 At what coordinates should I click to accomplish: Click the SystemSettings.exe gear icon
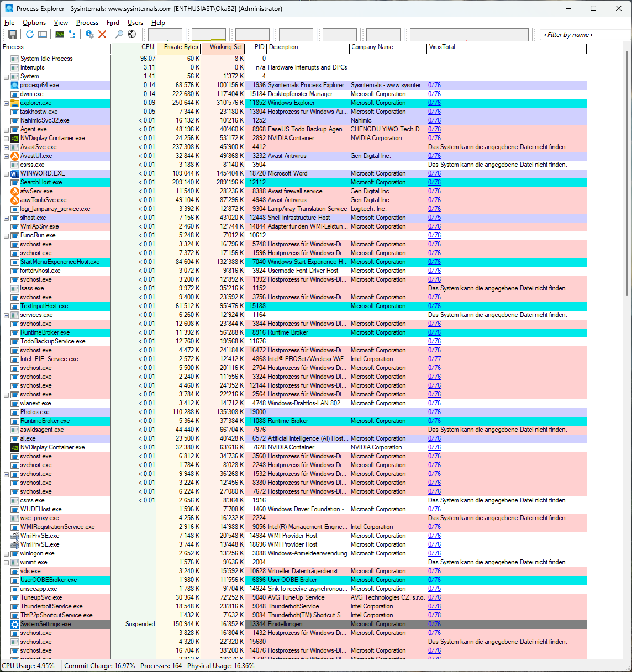coord(15,624)
